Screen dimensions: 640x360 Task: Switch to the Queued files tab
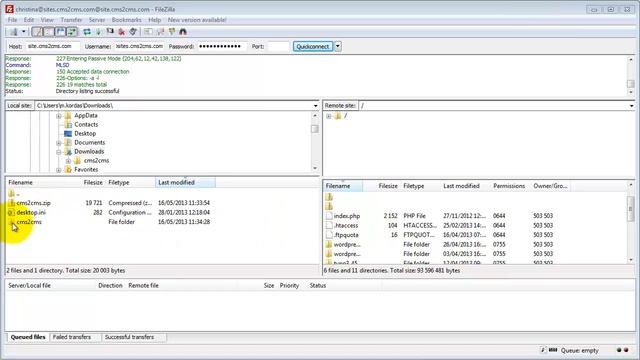28,337
